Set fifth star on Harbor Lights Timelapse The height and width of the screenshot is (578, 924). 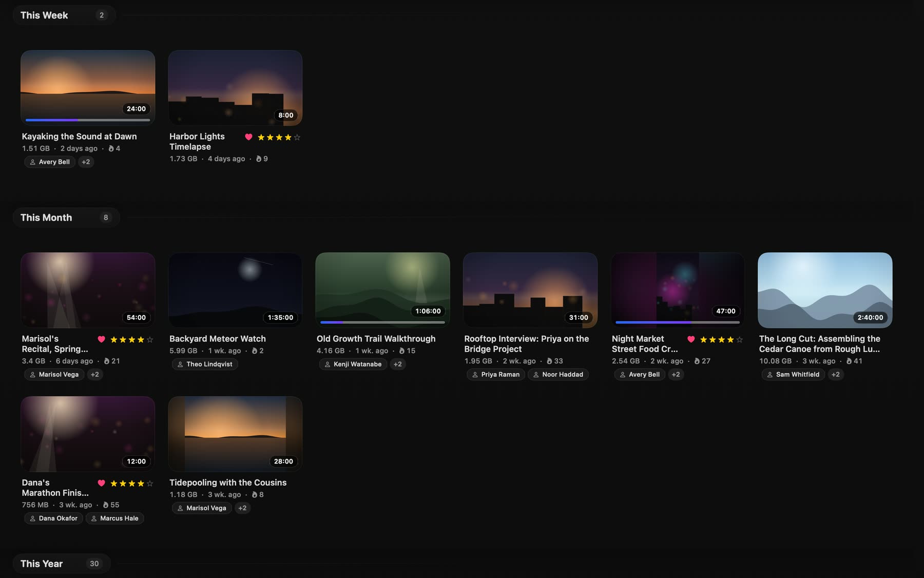[297, 137]
